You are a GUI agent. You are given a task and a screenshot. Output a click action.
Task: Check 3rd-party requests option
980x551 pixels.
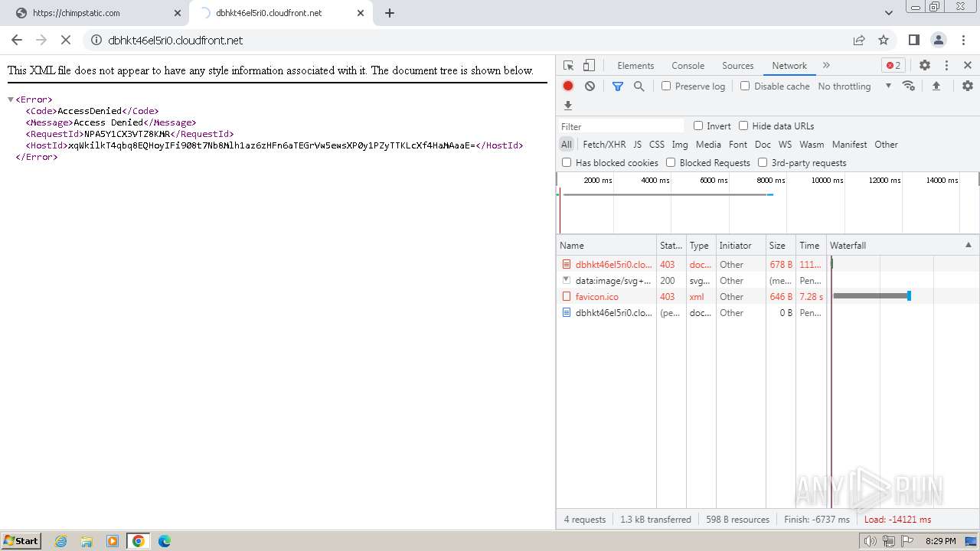(763, 162)
